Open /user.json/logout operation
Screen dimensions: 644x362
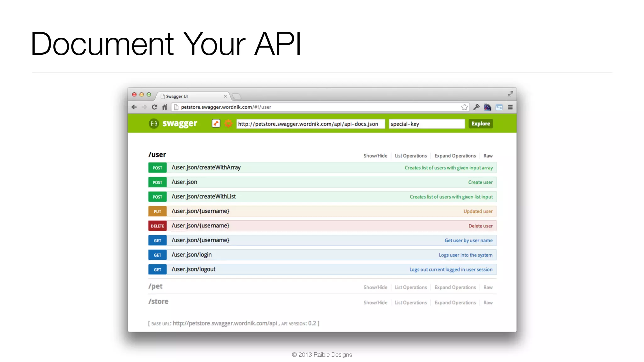(193, 269)
